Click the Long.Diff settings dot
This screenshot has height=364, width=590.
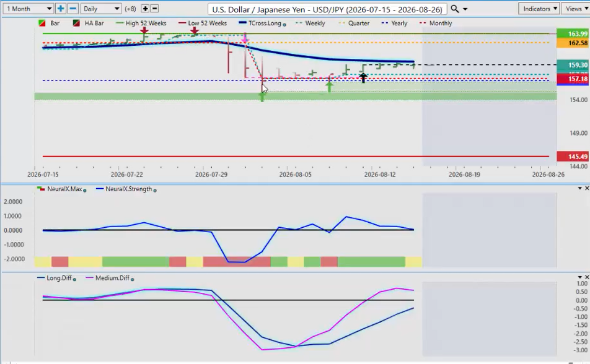click(x=74, y=279)
